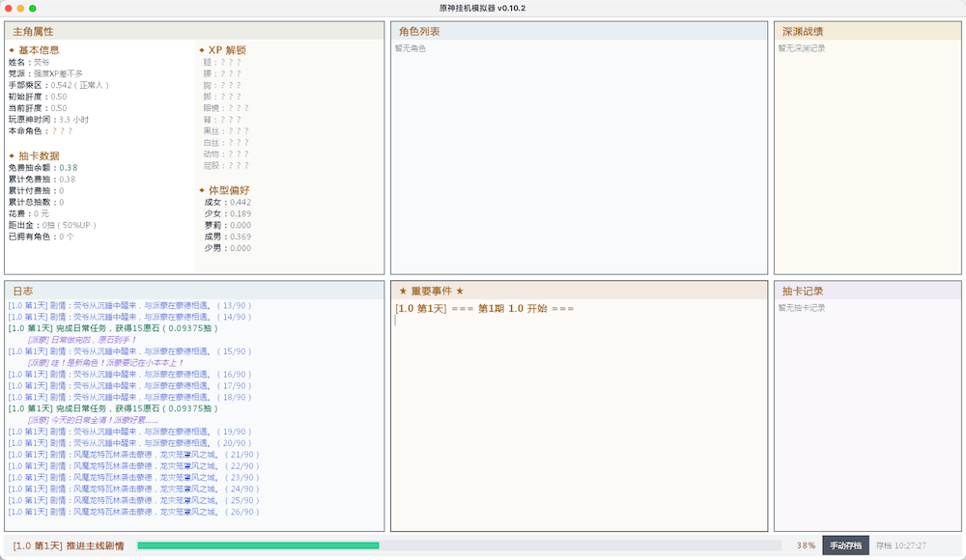This screenshot has height=560, width=966.
Task: Select the 重要事件 panel header
Action: (x=579, y=291)
